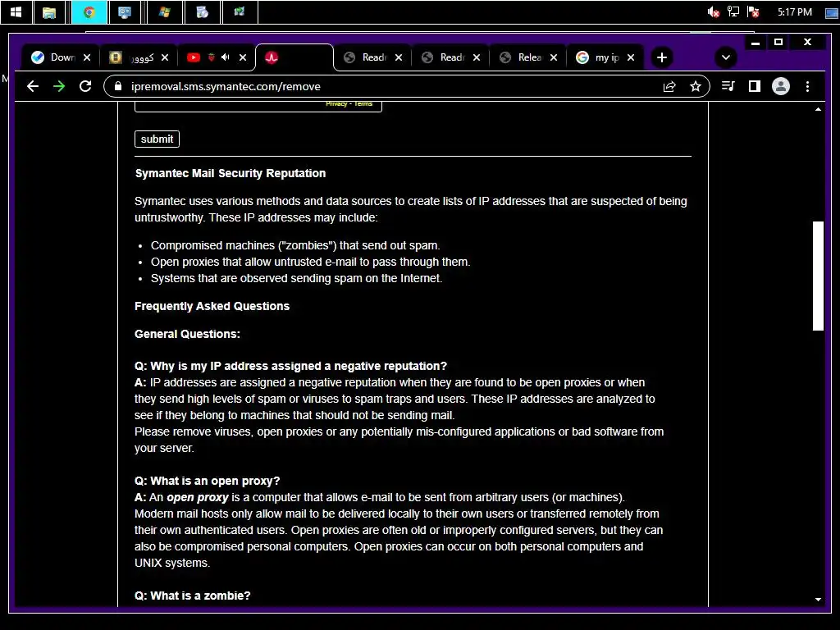Share this page using the share icon

669,86
